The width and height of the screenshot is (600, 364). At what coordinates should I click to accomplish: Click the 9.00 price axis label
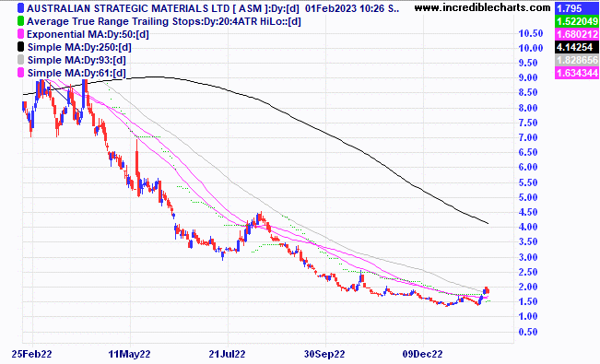[x=528, y=77]
